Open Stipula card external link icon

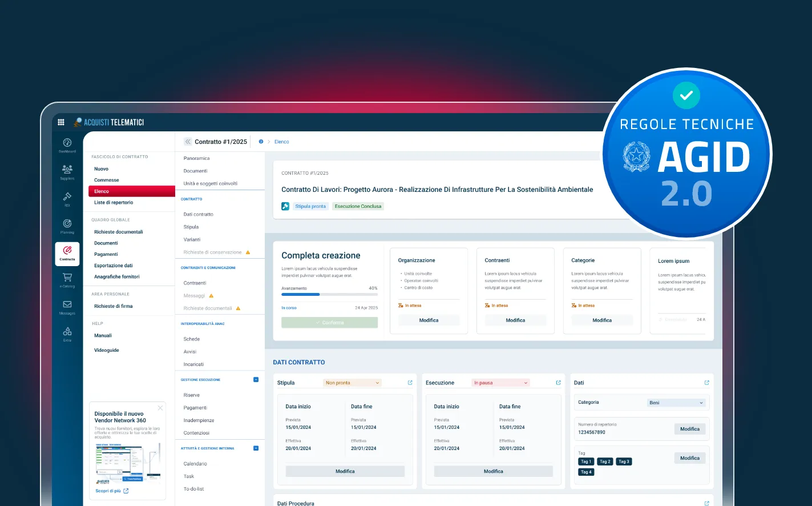pos(410,383)
